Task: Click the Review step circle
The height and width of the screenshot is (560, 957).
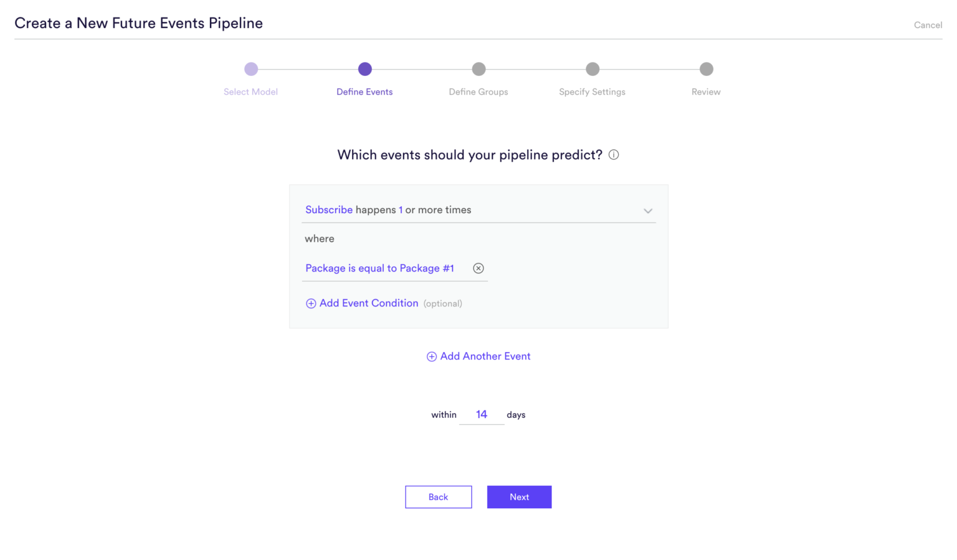Action: point(706,69)
